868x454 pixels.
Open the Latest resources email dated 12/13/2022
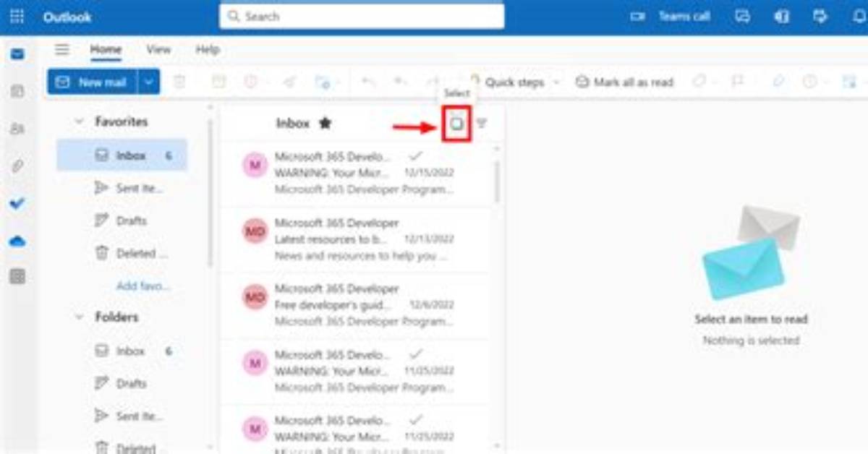pos(354,239)
